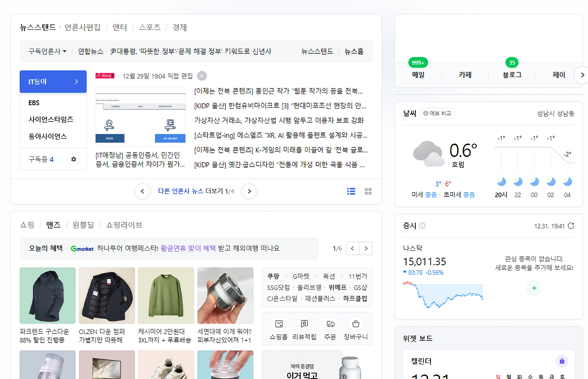588x379 pixels.
Task: Open the 뉴스스탠드 link beside 뉴스홈
Action: [x=317, y=51]
